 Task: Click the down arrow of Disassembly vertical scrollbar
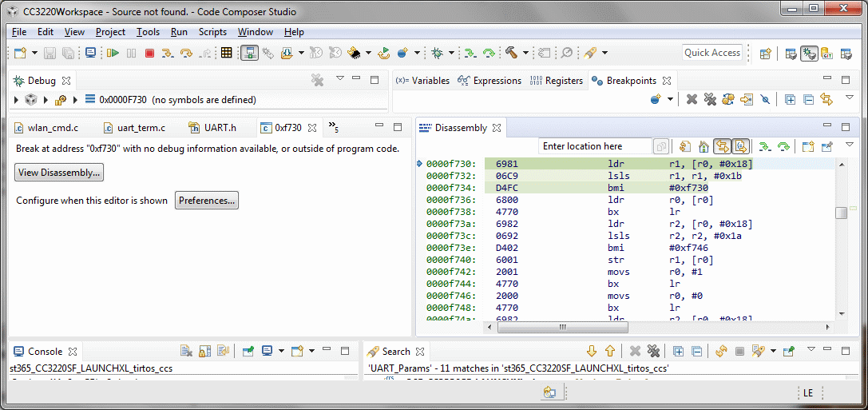tap(841, 313)
